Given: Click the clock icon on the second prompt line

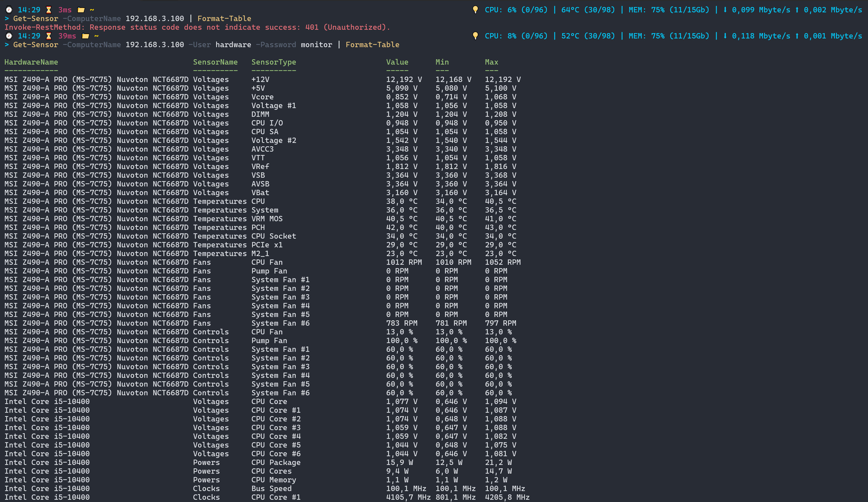Looking at the screenshot, I should click(9, 36).
